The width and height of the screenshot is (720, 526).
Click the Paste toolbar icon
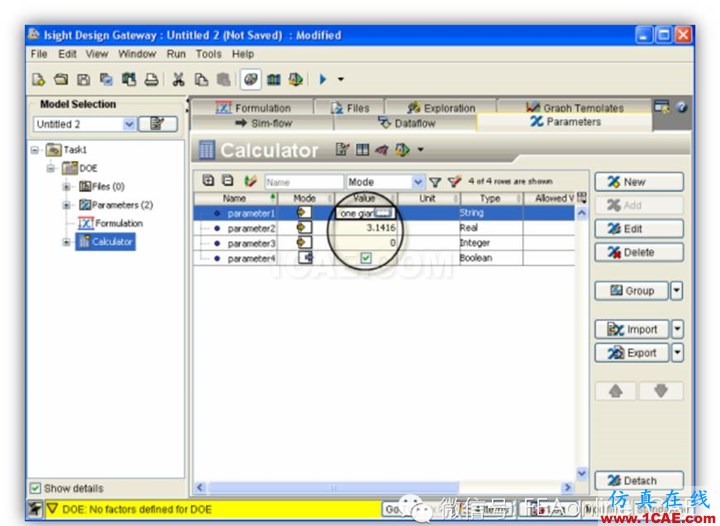pyautogui.click(x=224, y=80)
